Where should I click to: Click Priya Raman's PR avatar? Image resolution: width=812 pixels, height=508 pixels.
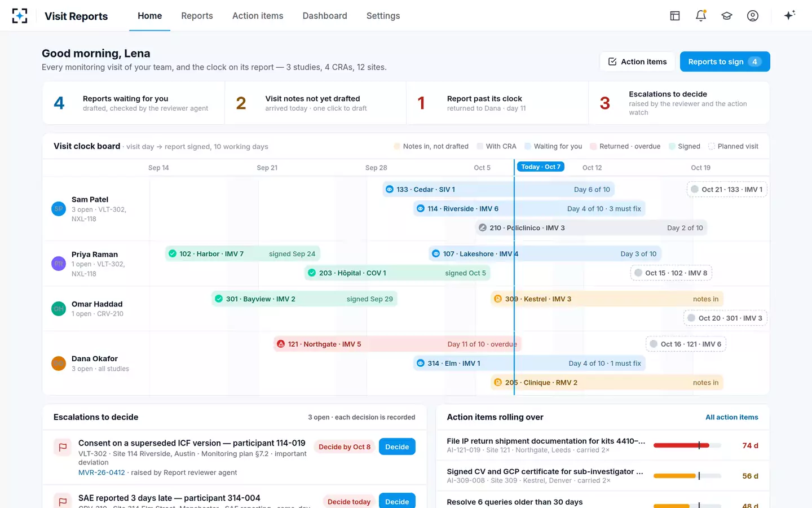pyautogui.click(x=59, y=264)
